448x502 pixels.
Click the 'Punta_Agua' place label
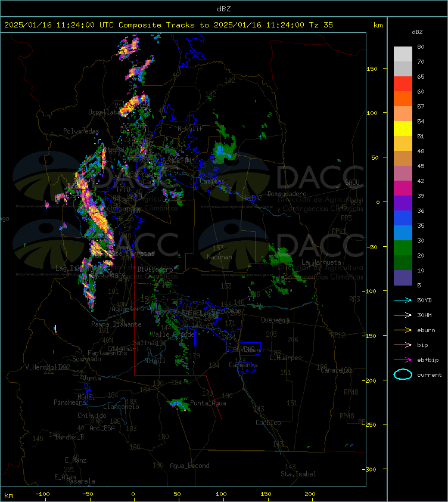click(208, 403)
